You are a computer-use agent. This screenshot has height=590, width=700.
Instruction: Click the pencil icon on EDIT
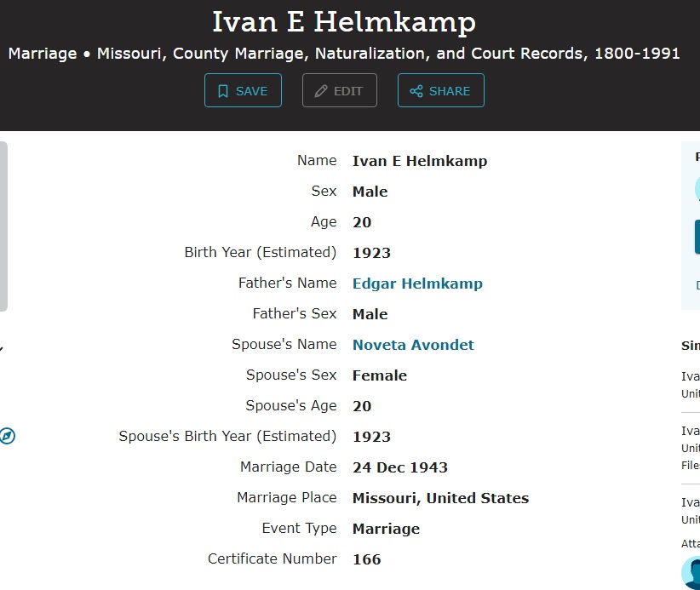(321, 91)
